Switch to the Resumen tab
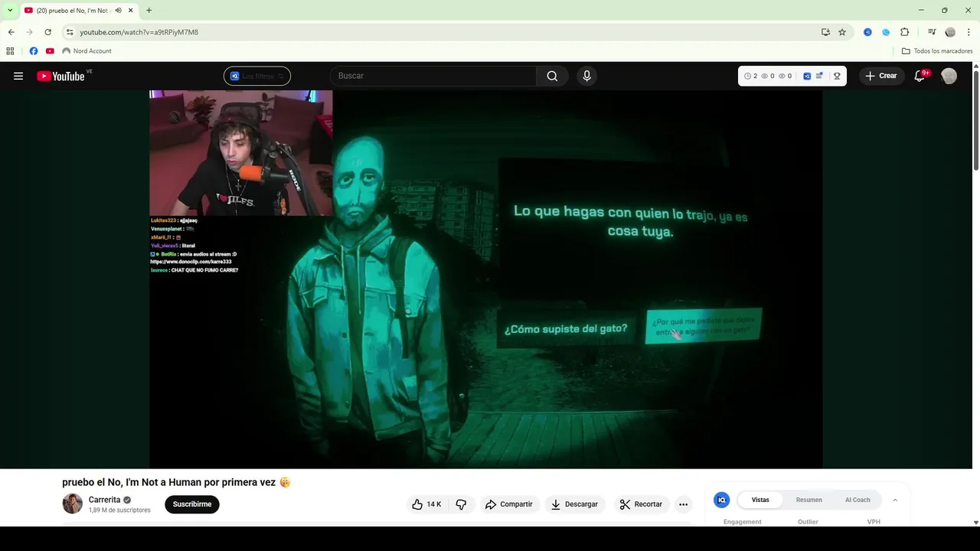Image resolution: width=980 pixels, height=551 pixels. [x=808, y=500]
